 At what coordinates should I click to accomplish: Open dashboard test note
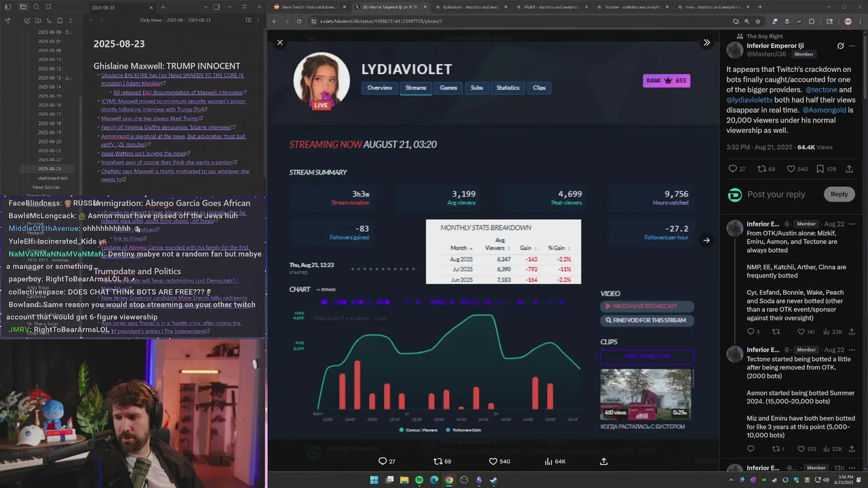coord(53,178)
